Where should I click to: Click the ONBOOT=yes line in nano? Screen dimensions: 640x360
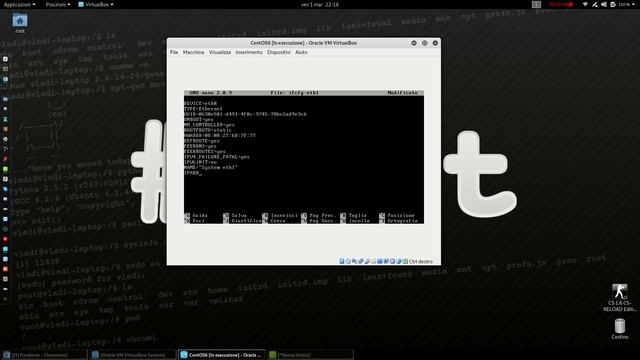pyautogui.click(x=199, y=119)
